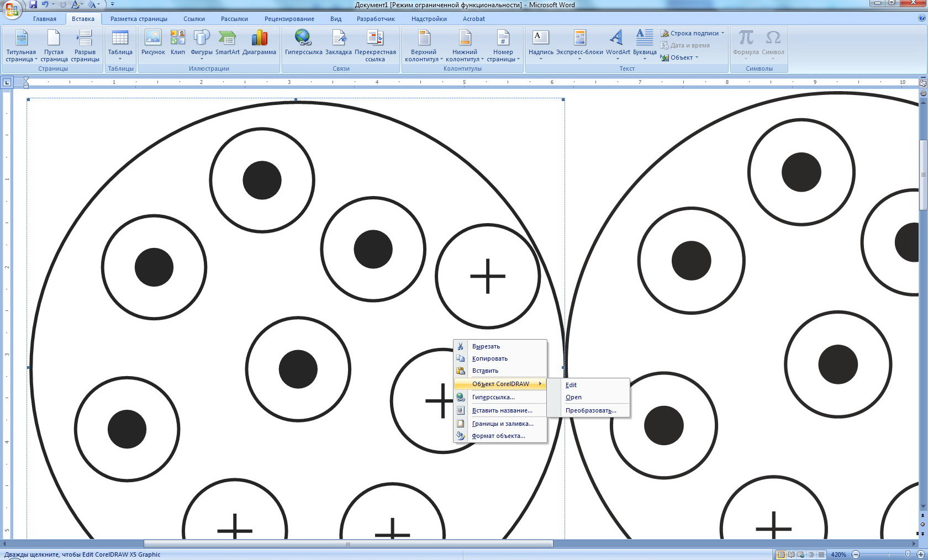Insert a Разрыв страницы page break
The image size is (928, 560).
[85, 45]
